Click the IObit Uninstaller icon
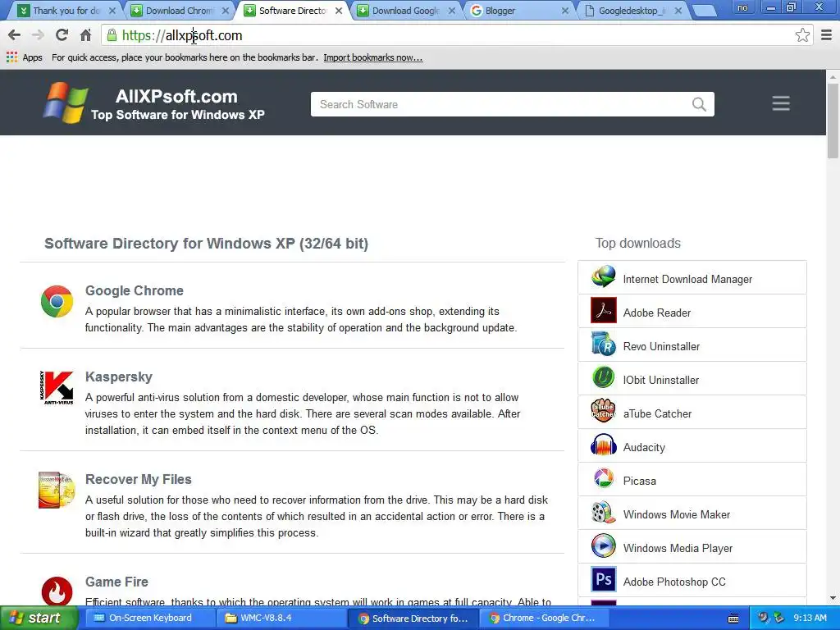This screenshot has height=630, width=840. point(603,378)
